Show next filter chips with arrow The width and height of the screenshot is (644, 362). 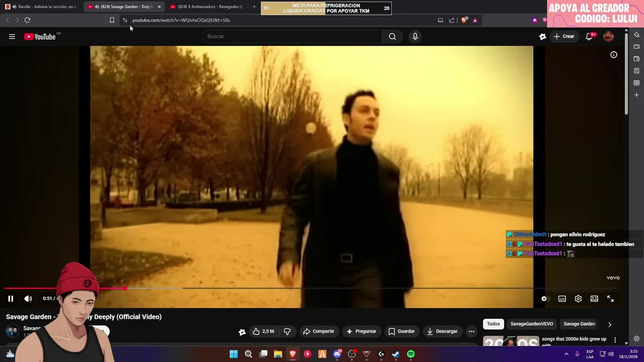pos(610,324)
